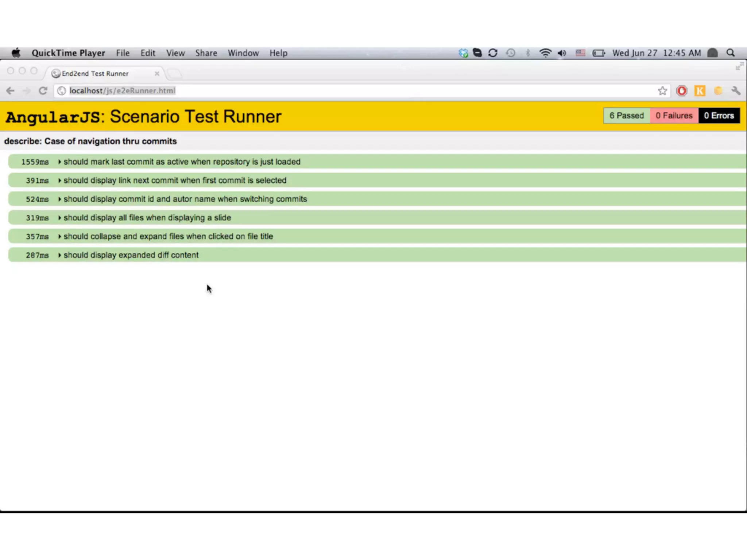
Task: Click the browser reload button
Action: 43,90
